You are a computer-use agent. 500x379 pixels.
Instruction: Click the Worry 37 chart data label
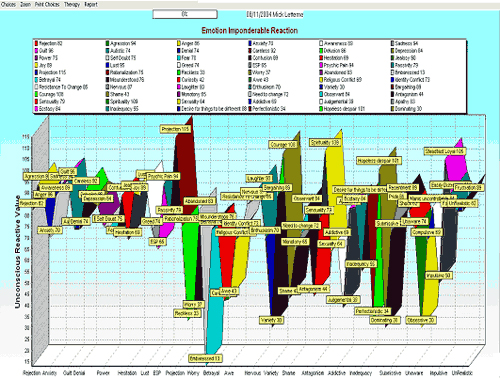[193, 304]
